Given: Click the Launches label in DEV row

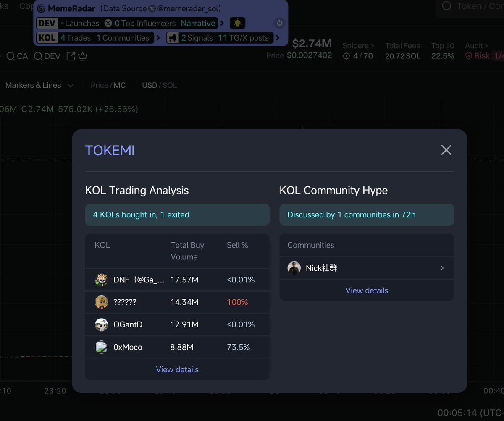Looking at the screenshot, I should coord(82,24).
